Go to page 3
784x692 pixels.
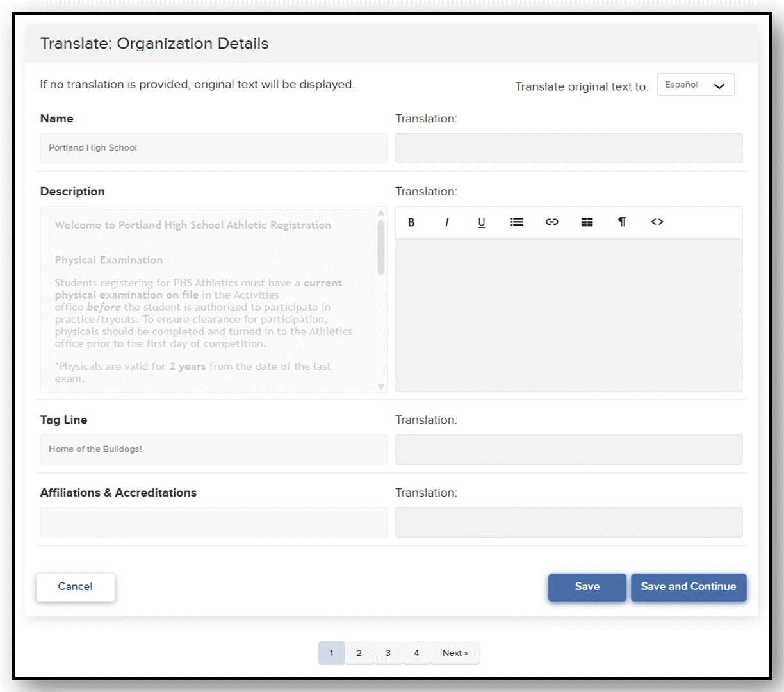(x=388, y=653)
